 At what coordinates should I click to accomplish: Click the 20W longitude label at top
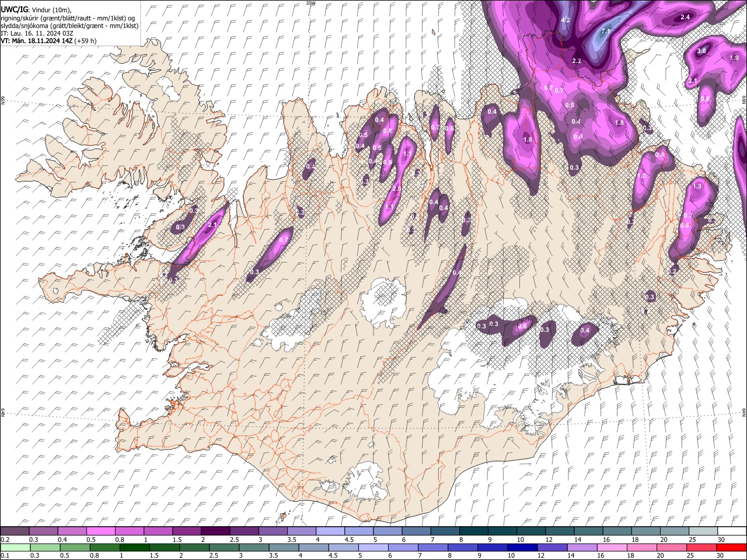click(311, 3)
